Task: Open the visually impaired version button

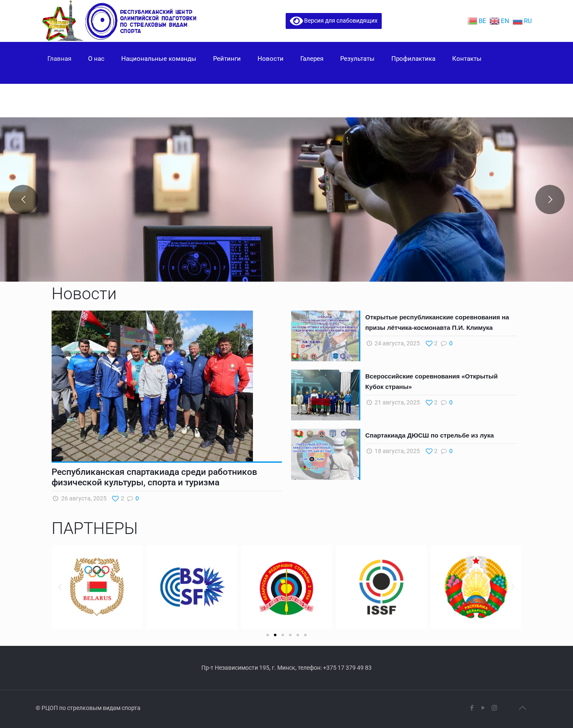Action: [x=333, y=21]
